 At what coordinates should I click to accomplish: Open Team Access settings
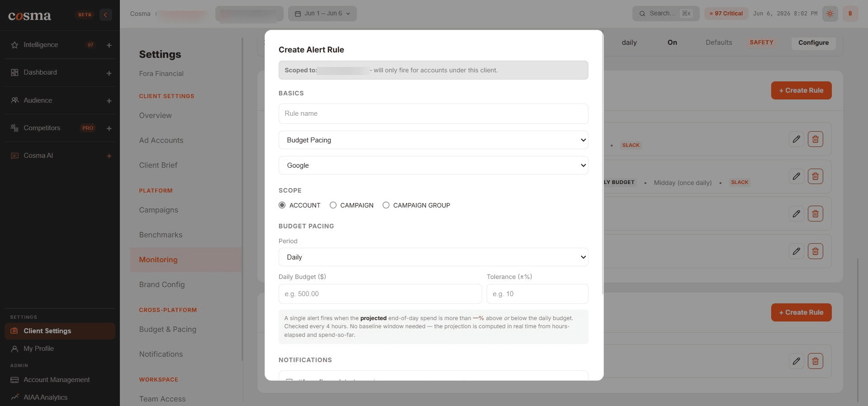point(162,399)
